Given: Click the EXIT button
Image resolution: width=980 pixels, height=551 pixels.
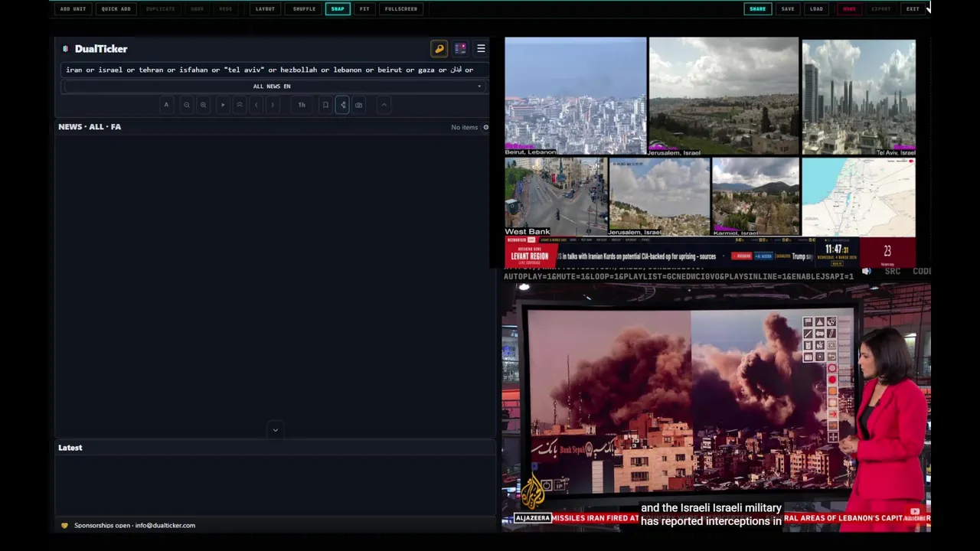Looking at the screenshot, I should 913,9.
